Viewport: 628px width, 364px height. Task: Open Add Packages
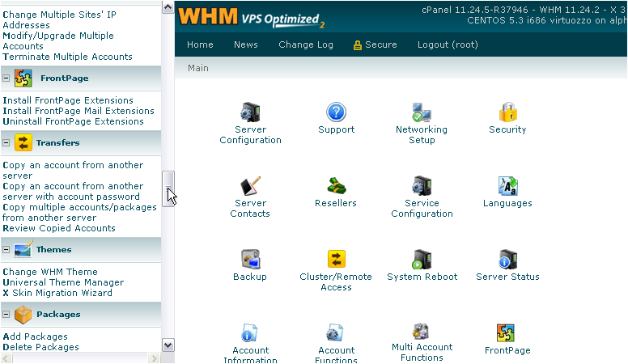click(x=36, y=336)
